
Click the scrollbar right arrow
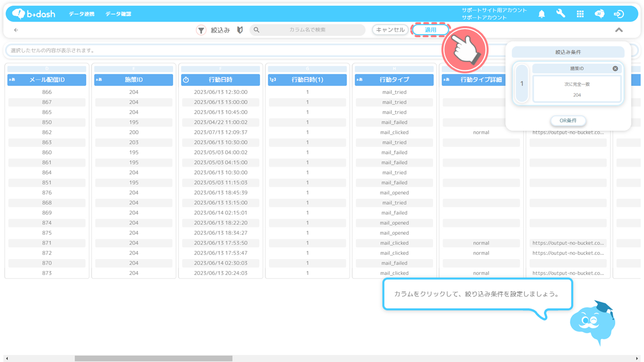[637, 358]
